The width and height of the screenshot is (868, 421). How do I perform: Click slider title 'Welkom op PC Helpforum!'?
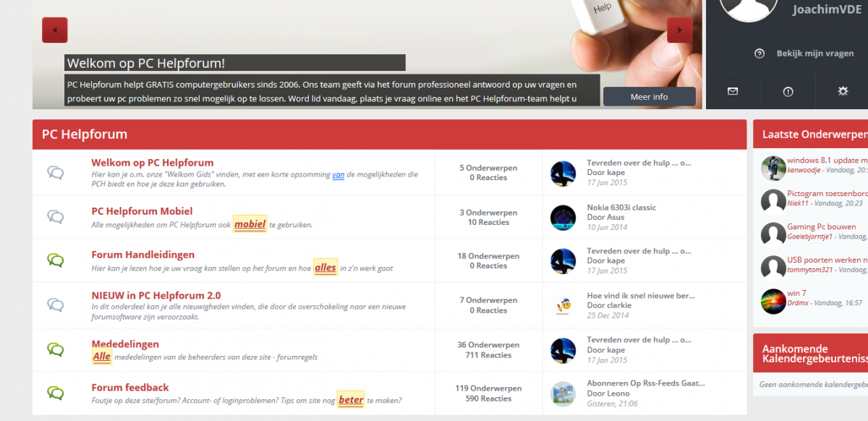click(146, 64)
